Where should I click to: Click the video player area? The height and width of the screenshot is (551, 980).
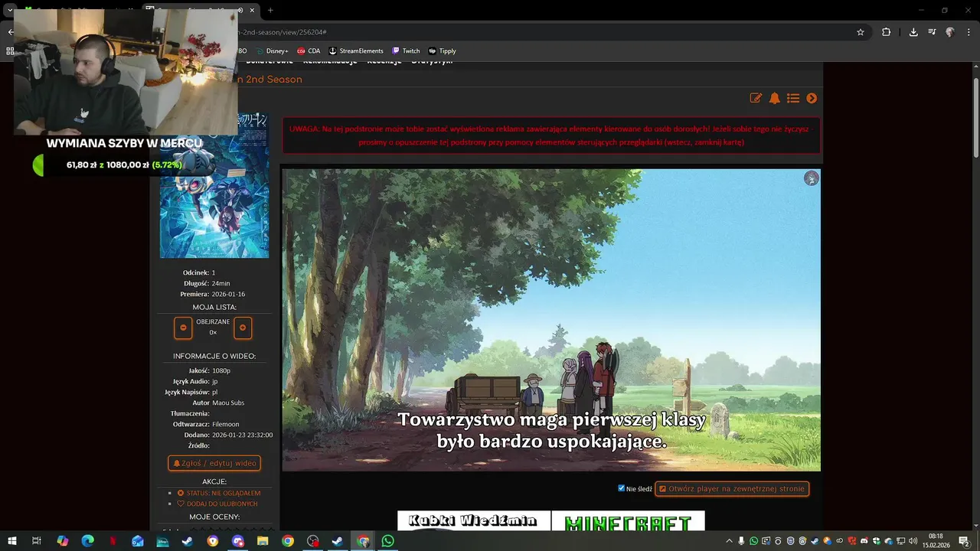tap(551, 320)
